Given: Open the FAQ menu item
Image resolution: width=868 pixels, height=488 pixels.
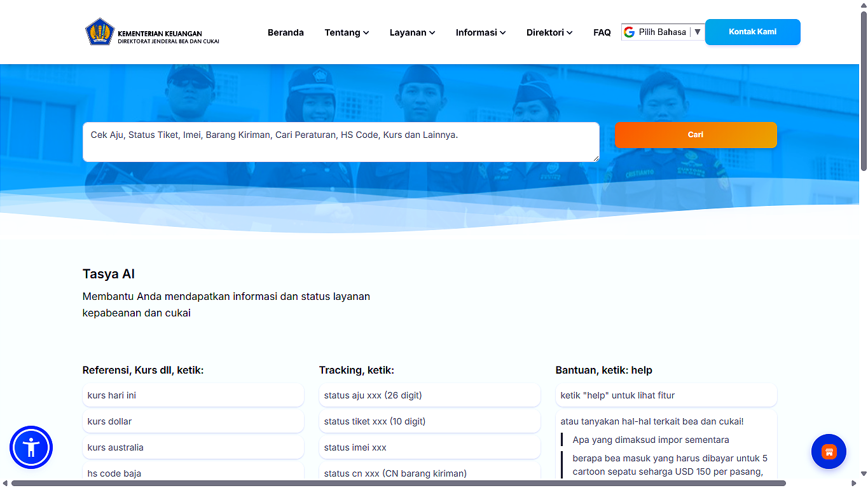Looking at the screenshot, I should [x=602, y=32].
